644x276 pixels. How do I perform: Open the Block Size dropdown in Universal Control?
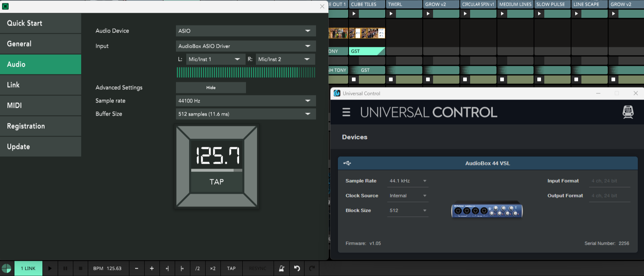coord(407,211)
